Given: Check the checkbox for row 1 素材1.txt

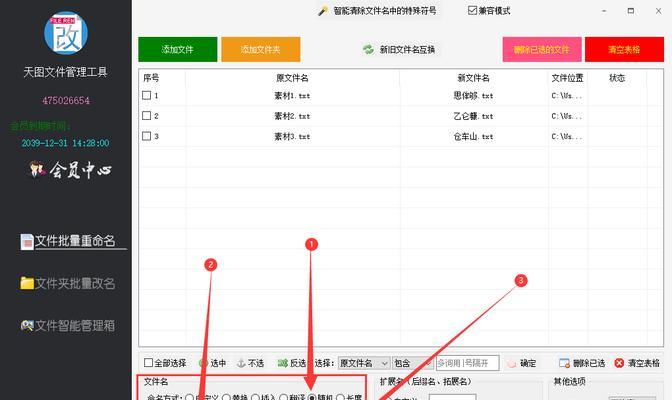Looking at the screenshot, I should [x=147, y=95].
